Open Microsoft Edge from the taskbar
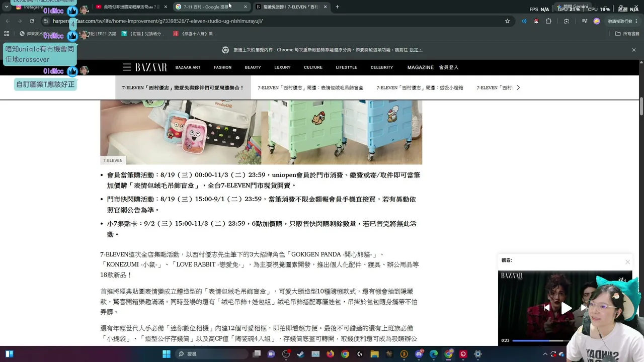 [434, 354]
